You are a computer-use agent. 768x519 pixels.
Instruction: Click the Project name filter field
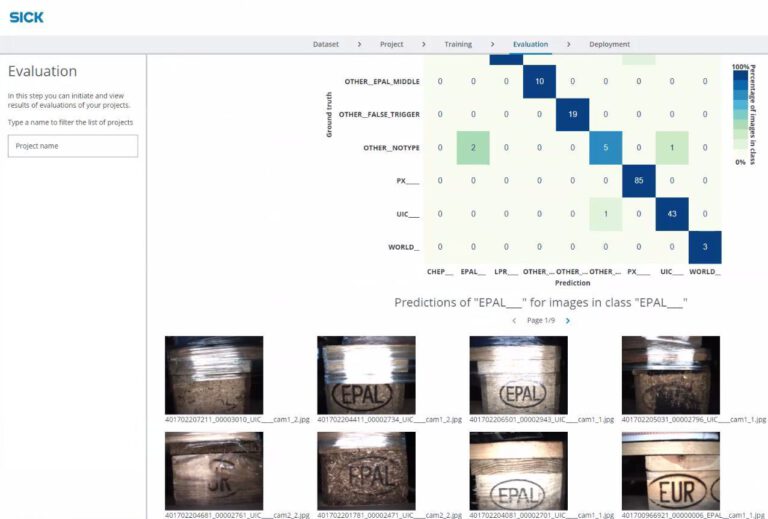click(x=73, y=146)
